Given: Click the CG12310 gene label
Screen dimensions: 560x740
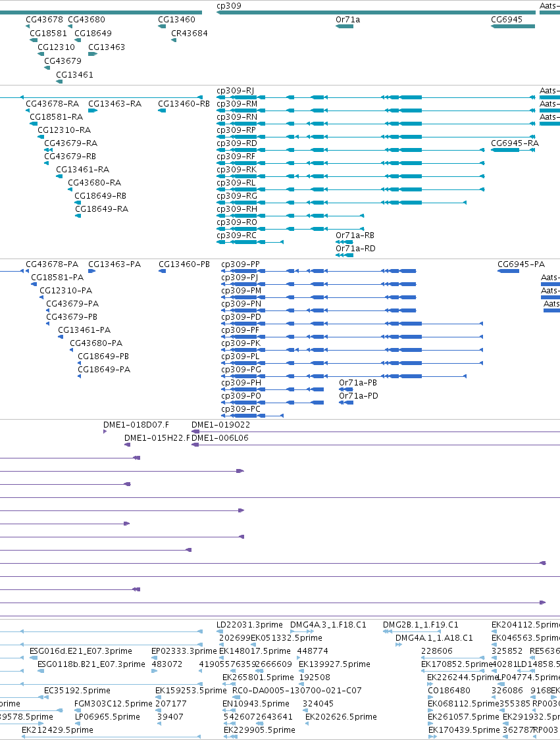Looking at the screenshot, I should (x=56, y=47).
